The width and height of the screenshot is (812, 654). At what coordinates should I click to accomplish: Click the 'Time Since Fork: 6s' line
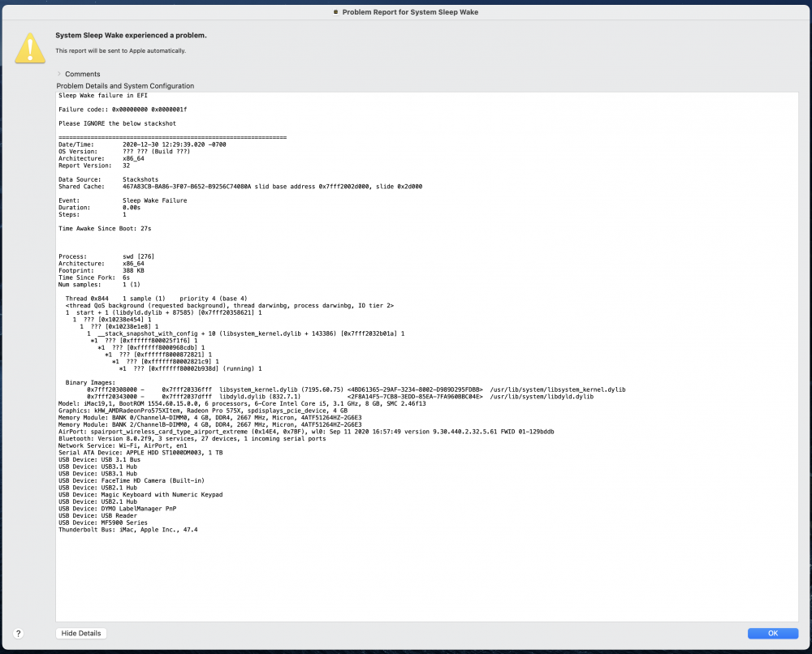point(94,278)
